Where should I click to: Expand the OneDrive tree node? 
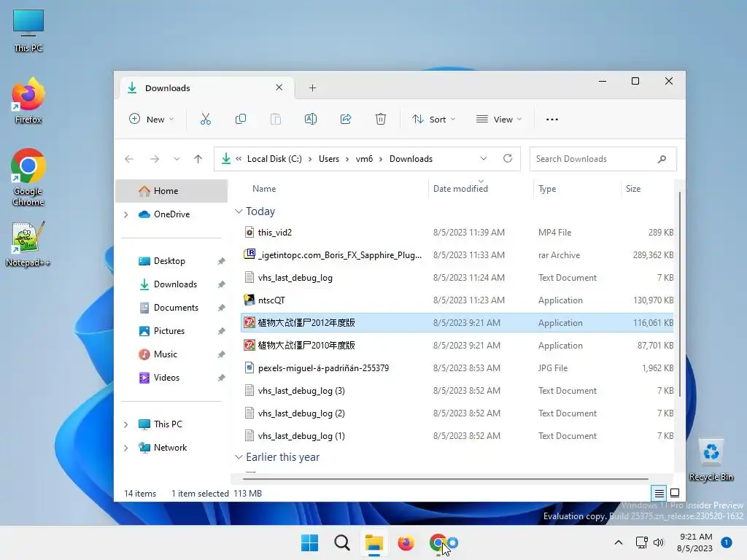tap(125, 215)
